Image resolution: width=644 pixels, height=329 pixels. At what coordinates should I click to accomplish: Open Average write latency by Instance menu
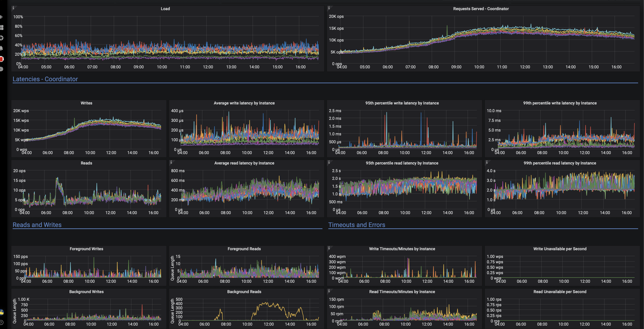[244, 103]
